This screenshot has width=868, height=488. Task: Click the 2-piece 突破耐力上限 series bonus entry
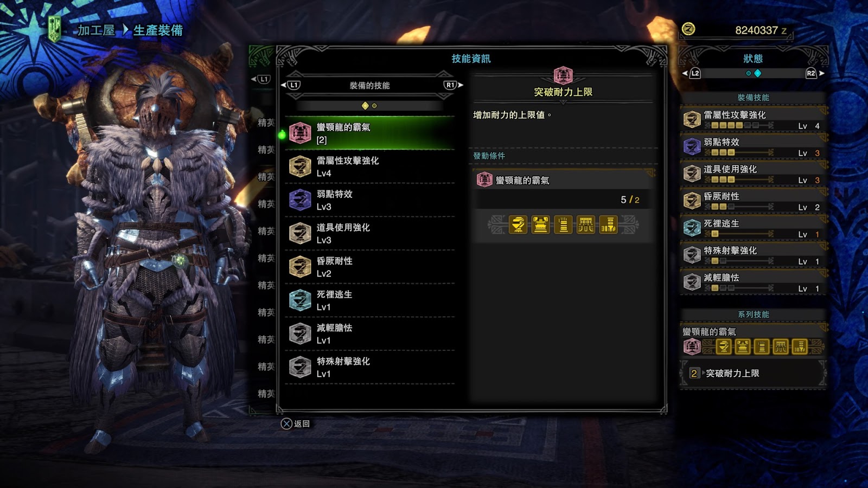753,373
